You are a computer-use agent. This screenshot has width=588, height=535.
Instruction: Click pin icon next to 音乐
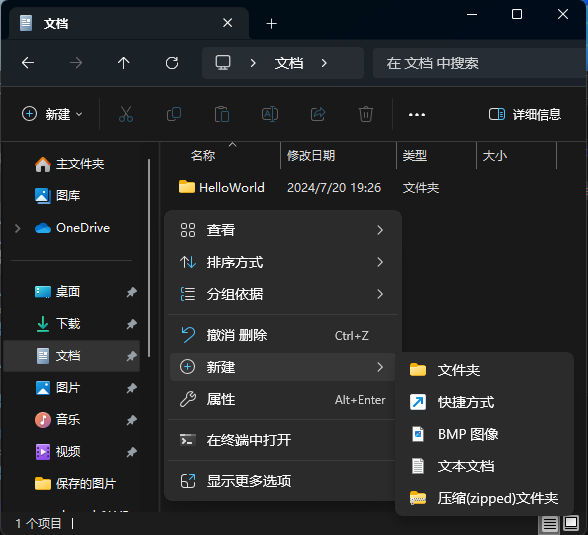click(131, 420)
